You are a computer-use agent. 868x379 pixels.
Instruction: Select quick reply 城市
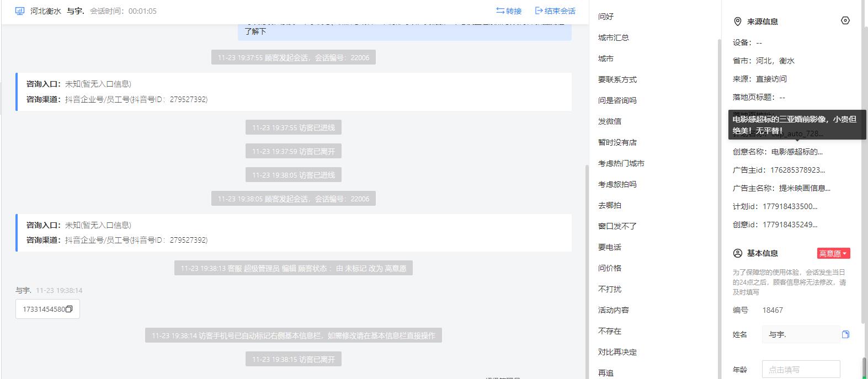pos(606,58)
